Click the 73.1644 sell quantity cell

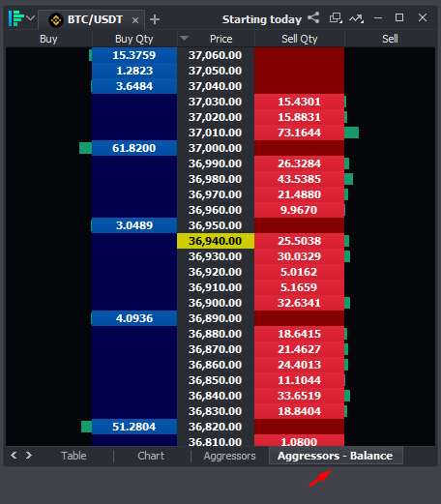(299, 133)
